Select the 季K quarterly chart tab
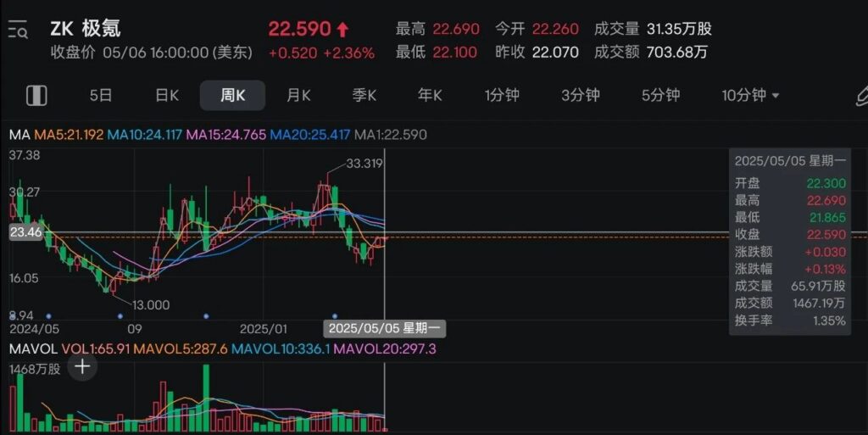 364,95
